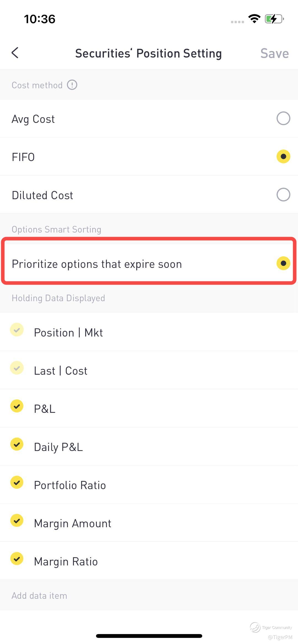The height and width of the screenshot is (644, 298).
Task: Select the FIFO cost method
Action: click(x=283, y=157)
